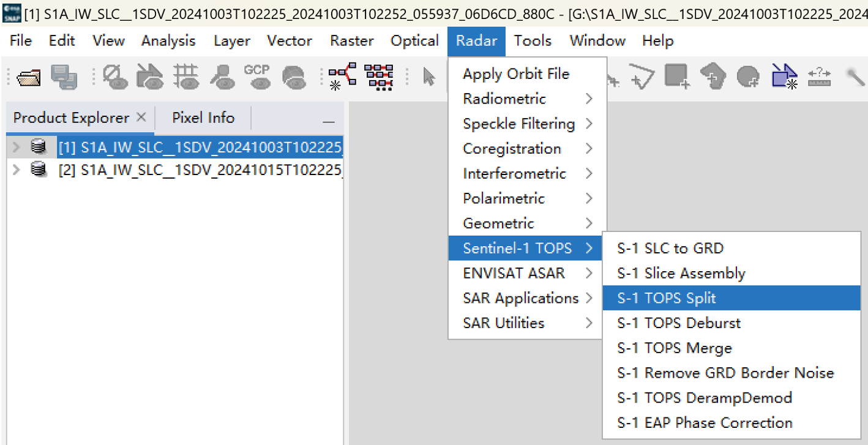Choose S-1 SLC to GRD
The width and height of the screenshot is (868, 445).
(731, 249)
